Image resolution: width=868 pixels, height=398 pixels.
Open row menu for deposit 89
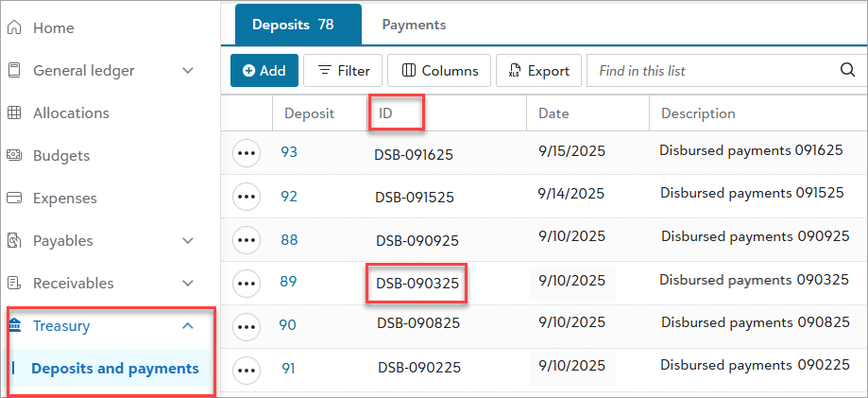[247, 283]
